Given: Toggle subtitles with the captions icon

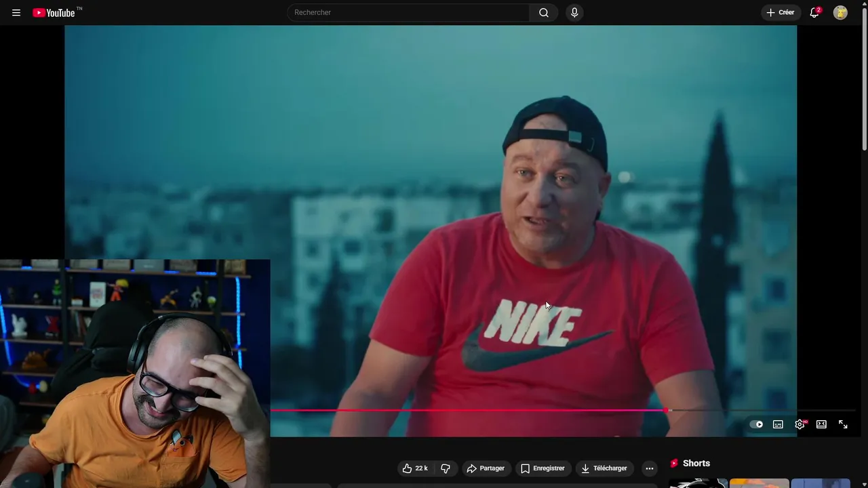Looking at the screenshot, I should click(x=778, y=424).
